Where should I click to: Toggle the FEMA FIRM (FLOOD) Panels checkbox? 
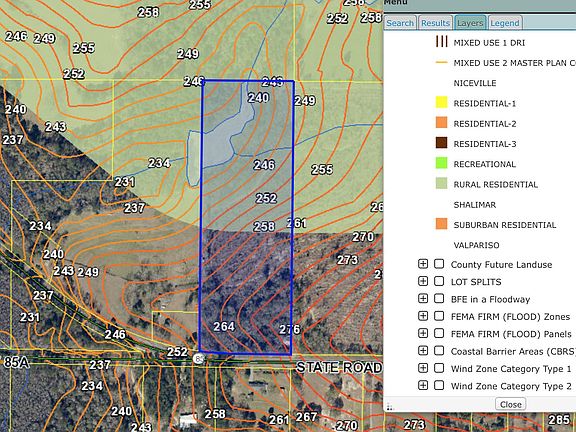[439, 333]
